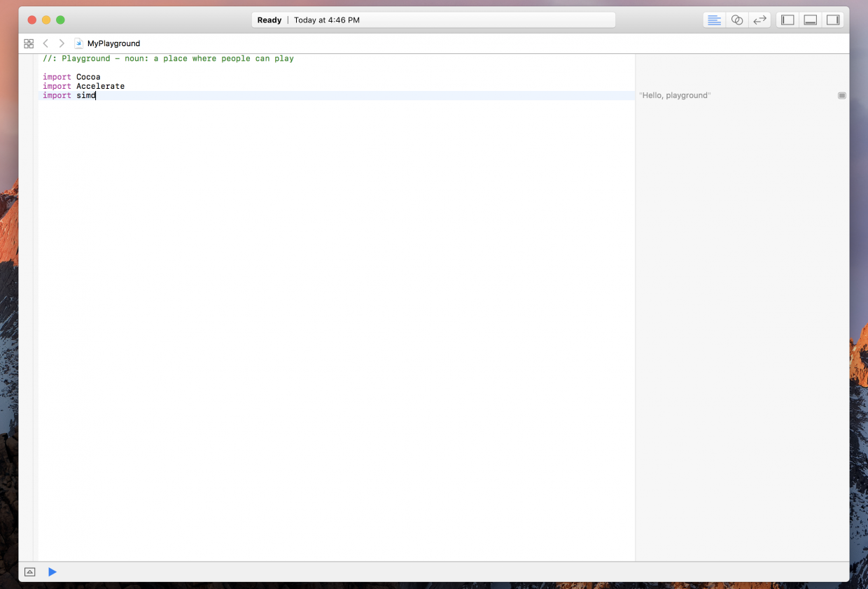
Task: Toggle the Utilities panel on the right
Action: click(x=833, y=20)
